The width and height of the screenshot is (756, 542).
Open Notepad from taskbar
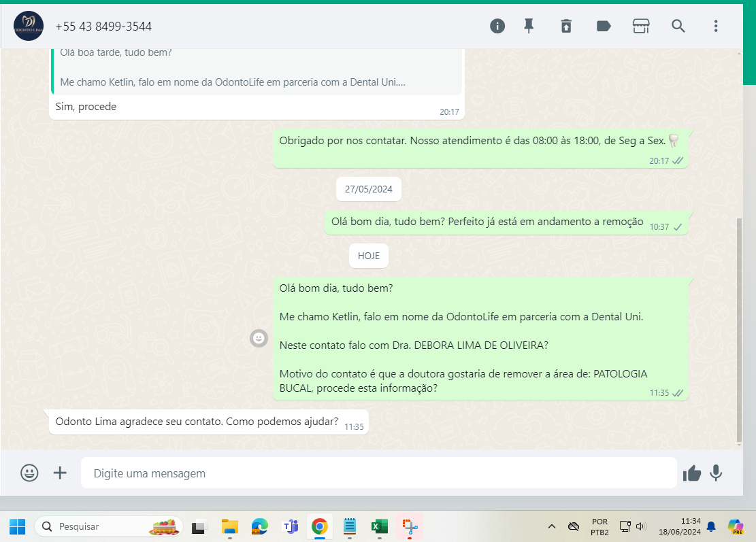pyautogui.click(x=350, y=526)
